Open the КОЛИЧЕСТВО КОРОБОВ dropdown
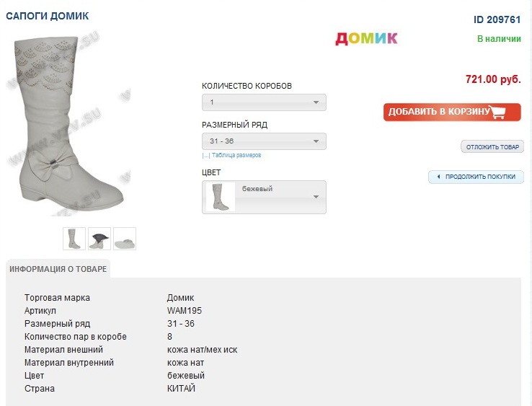Image resolution: width=532 pixels, height=406 pixels. click(263, 102)
